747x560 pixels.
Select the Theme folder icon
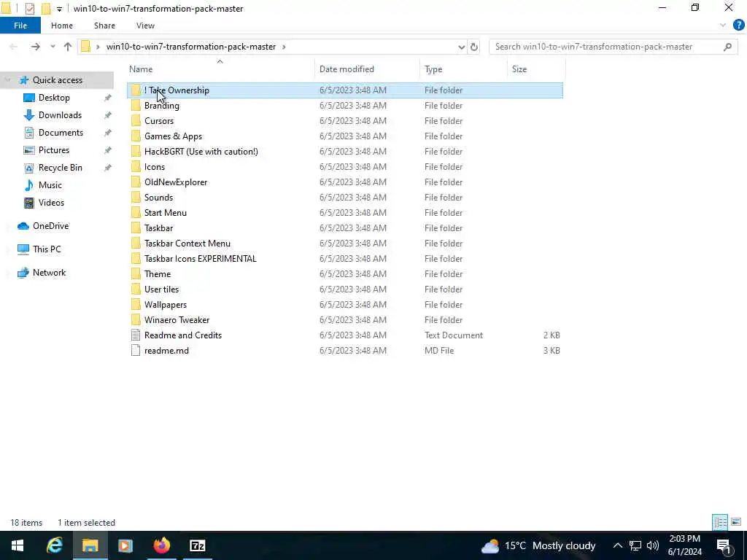[x=136, y=274]
